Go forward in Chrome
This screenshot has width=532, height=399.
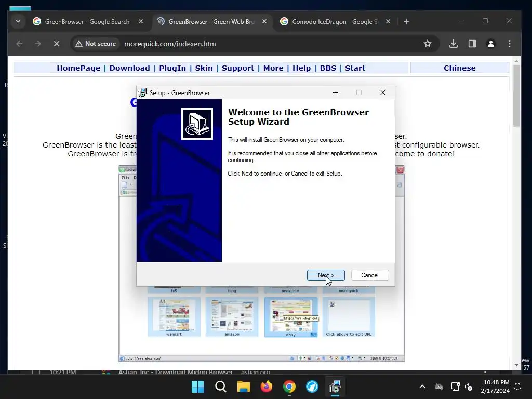coord(38,44)
